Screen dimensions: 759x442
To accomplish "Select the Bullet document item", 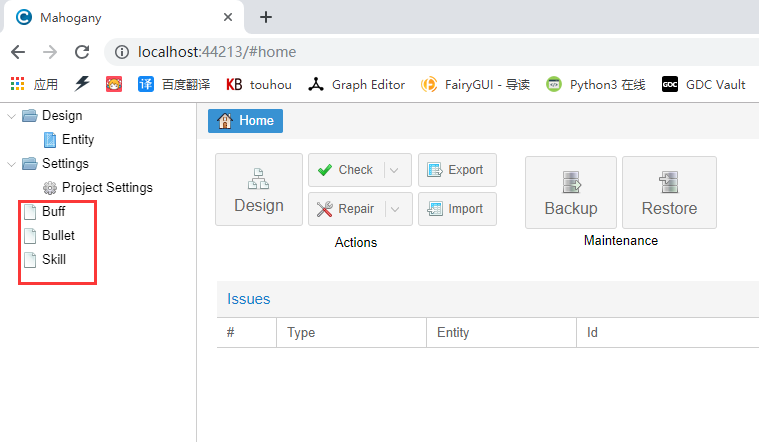I will (58, 236).
